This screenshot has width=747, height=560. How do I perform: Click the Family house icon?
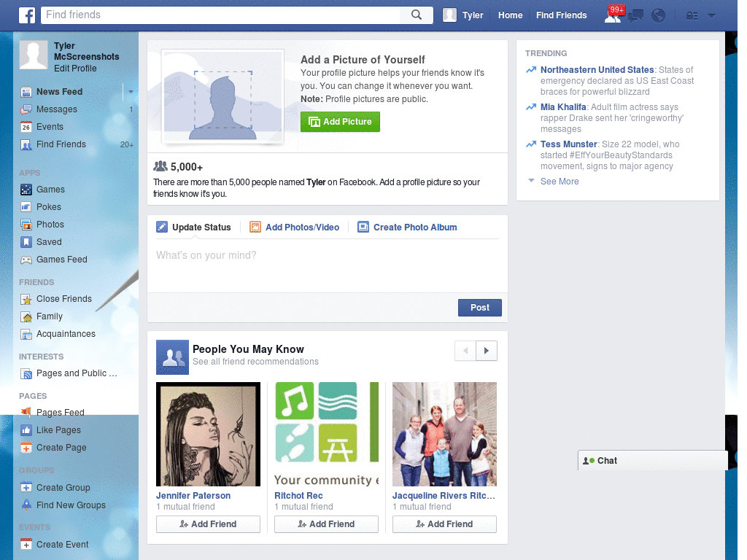26,316
